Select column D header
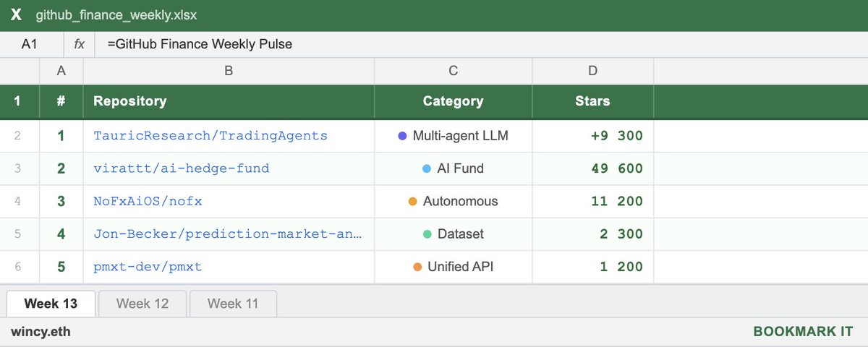Image resolution: width=868 pixels, height=347 pixels. point(593,71)
